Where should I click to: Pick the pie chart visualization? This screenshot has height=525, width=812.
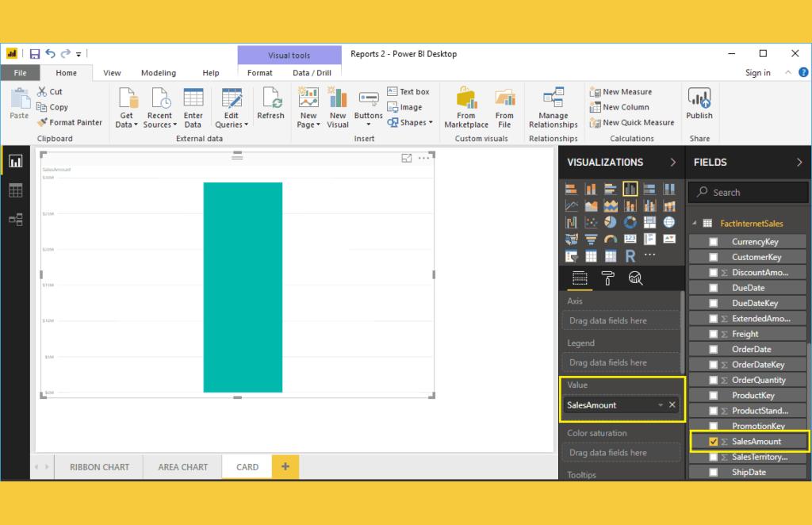click(x=611, y=223)
